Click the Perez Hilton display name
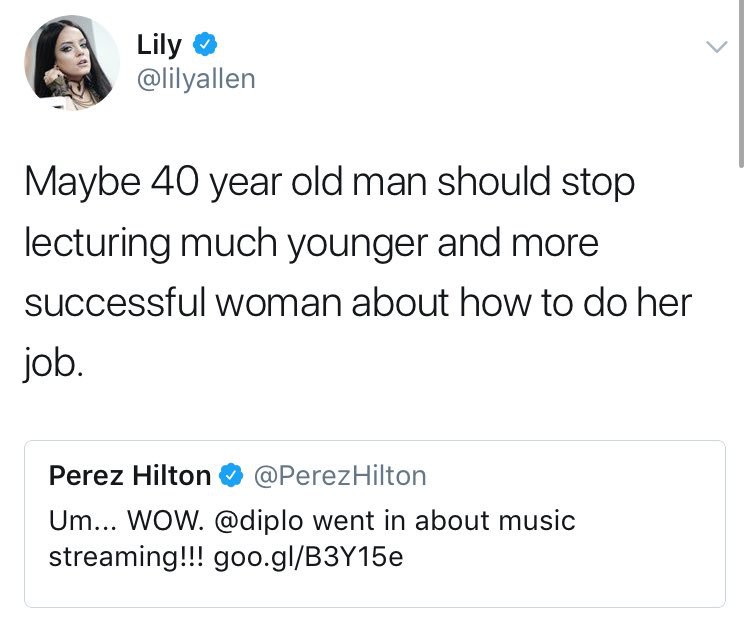750x620 pixels. click(x=130, y=476)
